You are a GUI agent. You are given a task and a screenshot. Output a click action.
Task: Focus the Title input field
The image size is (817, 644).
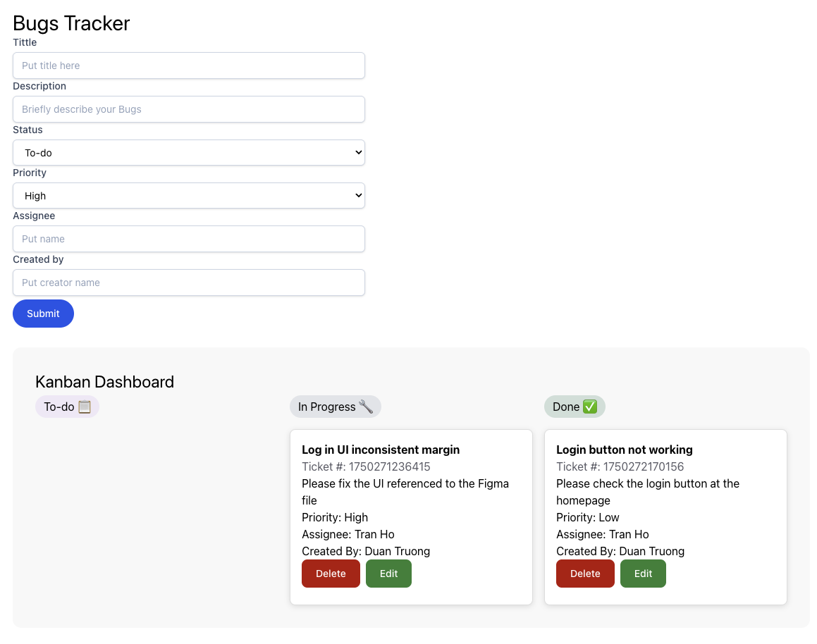(189, 66)
